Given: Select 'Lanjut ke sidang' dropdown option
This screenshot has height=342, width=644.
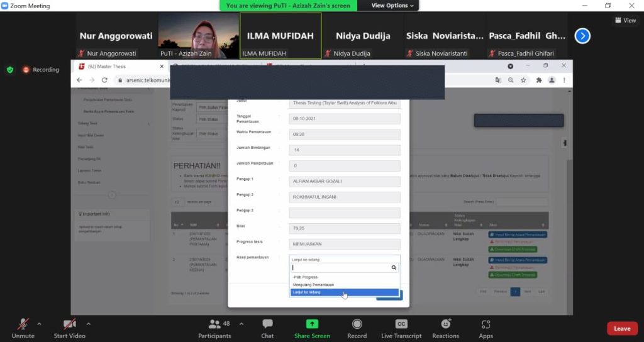Looking at the screenshot, I should pos(344,292).
